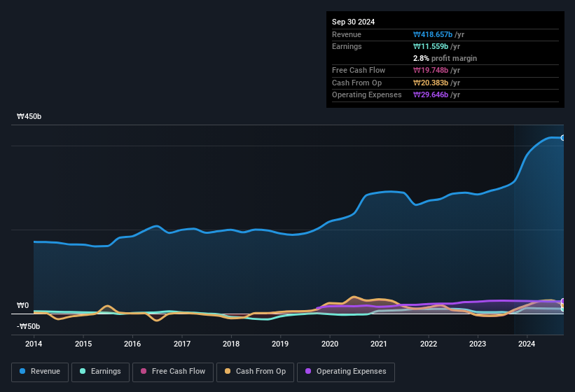Screen dimensions: 575x392
Task: Hide the Cash From Op series
Action: pyautogui.click(x=255, y=372)
